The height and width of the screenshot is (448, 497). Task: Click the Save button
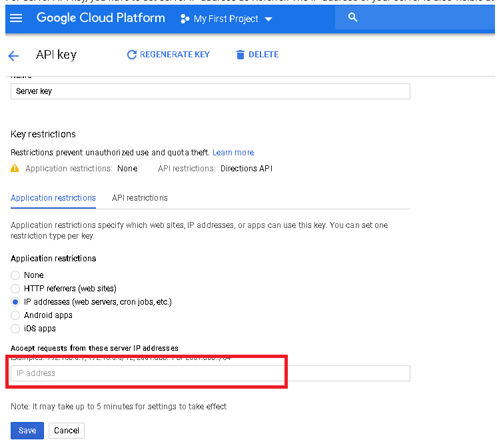pos(27,431)
